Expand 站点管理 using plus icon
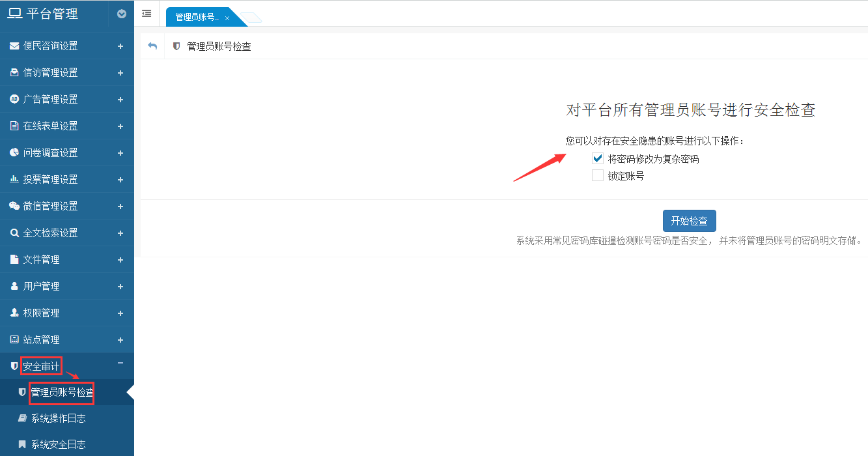Screen dimensions: 868x456 [x=120, y=340]
